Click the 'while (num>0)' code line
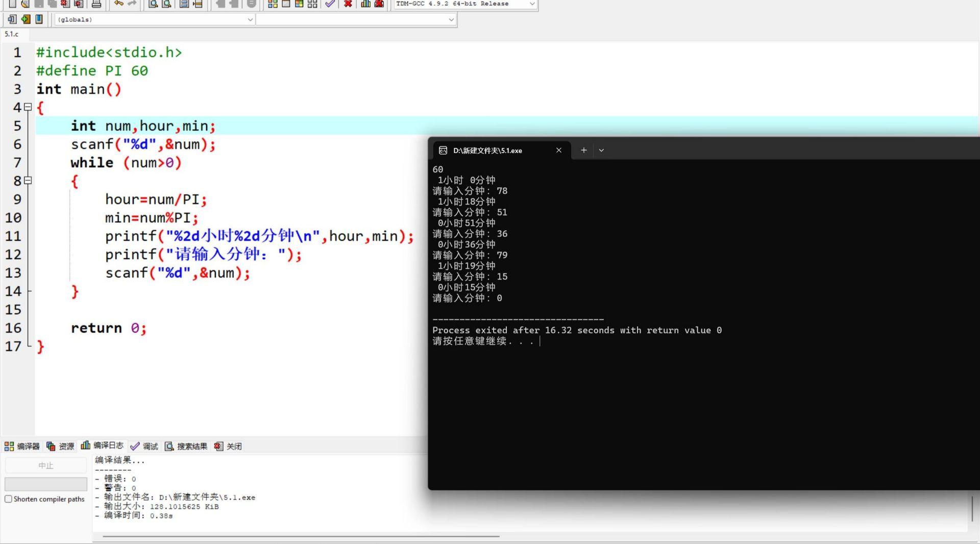This screenshot has height=544, width=980. coord(126,163)
